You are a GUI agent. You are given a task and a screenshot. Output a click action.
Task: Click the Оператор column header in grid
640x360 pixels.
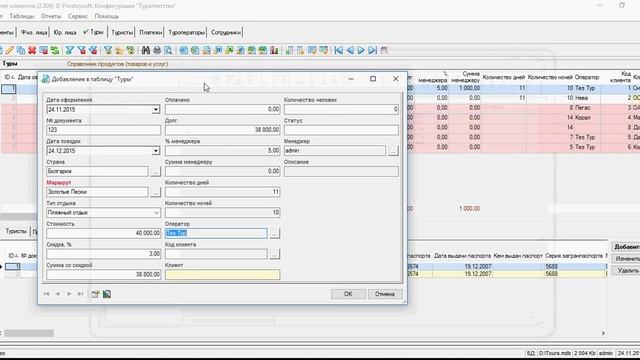[587, 77]
